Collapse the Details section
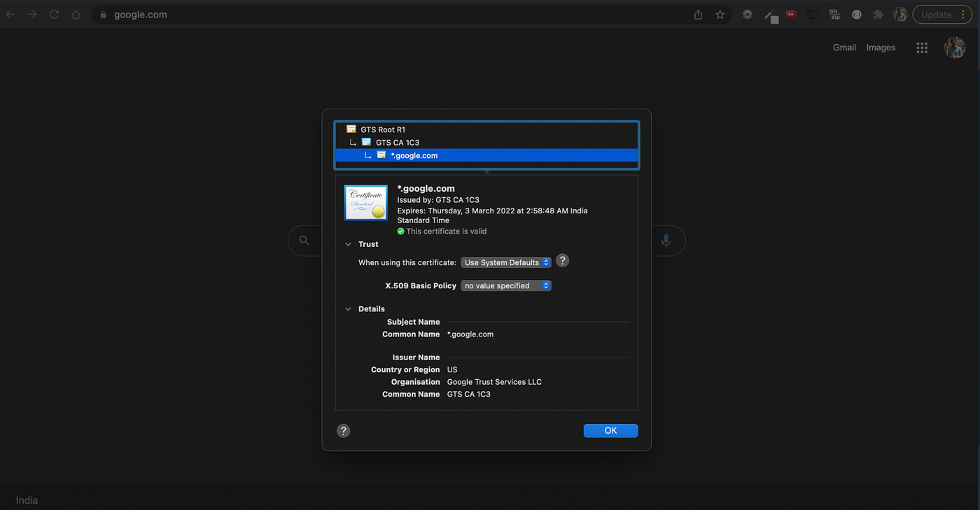980x510 pixels. [348, 309]
